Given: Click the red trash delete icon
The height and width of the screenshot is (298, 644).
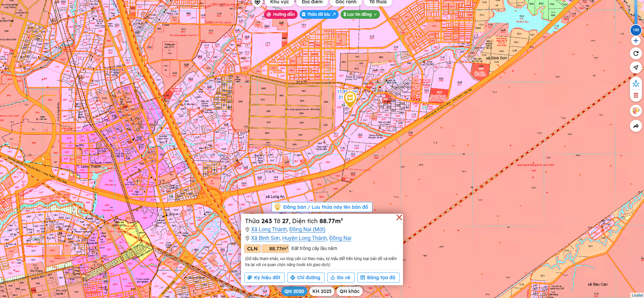Looking at the screenshot, I should click(636, 95).
